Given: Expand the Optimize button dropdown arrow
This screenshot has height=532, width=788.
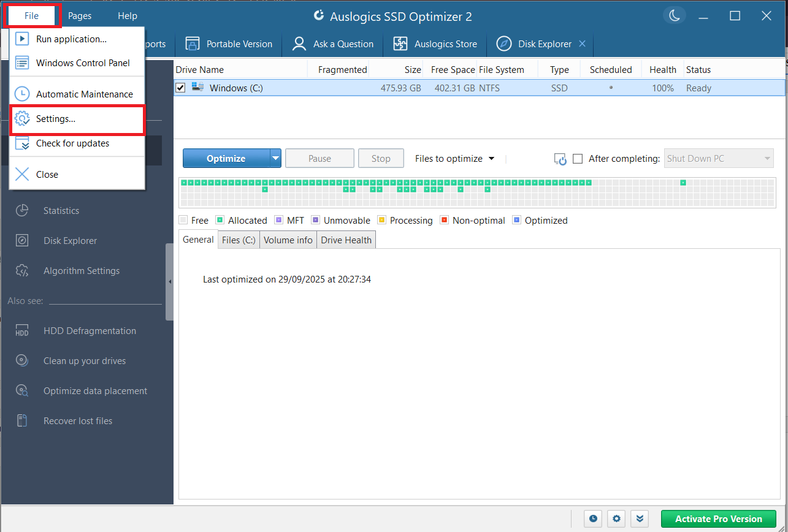Looking at the screenshot, I should (x=275, y=159).
